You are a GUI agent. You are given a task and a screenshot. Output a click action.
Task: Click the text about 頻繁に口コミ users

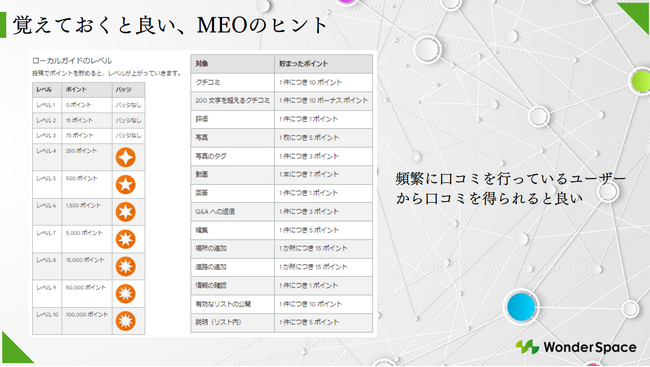(510, 189)
